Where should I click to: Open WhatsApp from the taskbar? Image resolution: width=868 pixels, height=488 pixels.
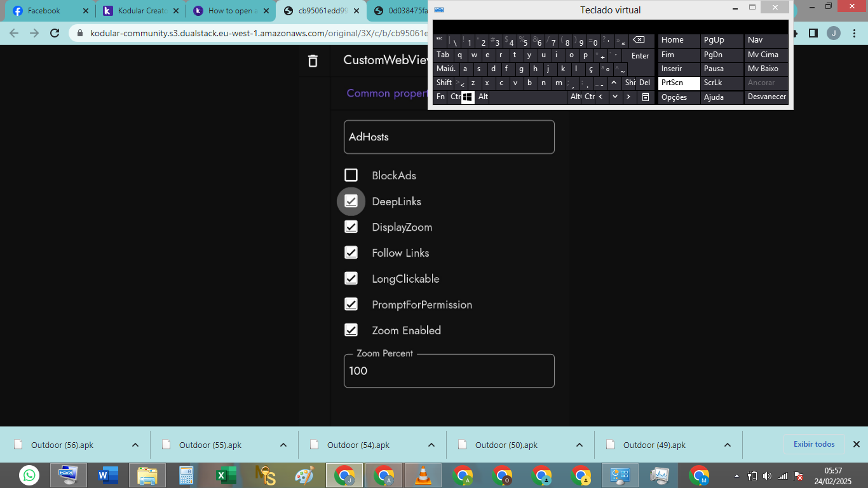[29, 475]
